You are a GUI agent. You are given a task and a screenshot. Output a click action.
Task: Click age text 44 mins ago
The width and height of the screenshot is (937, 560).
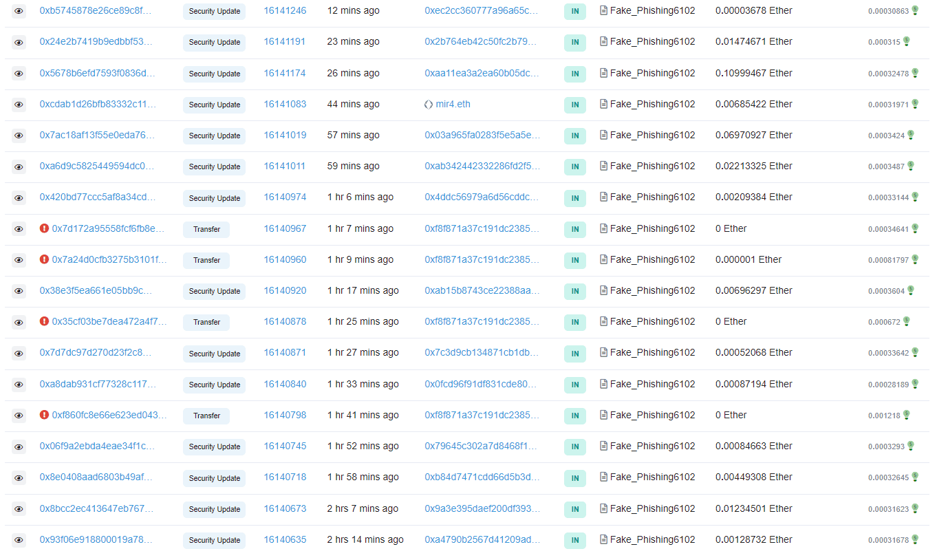click(x=353, y=104)
